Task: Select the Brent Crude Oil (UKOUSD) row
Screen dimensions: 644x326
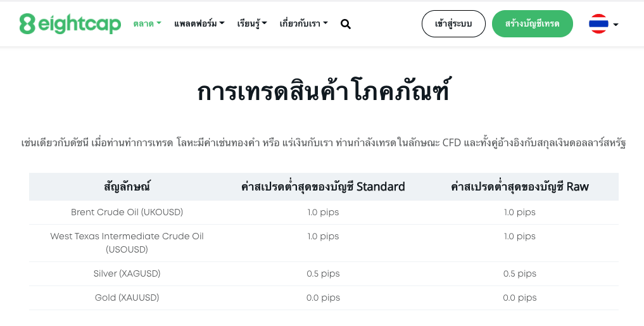Action: [x=324, y=213]
